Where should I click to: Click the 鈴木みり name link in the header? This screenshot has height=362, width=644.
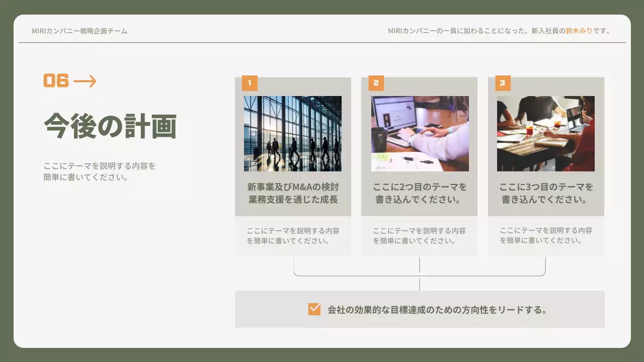coord(580,31)
